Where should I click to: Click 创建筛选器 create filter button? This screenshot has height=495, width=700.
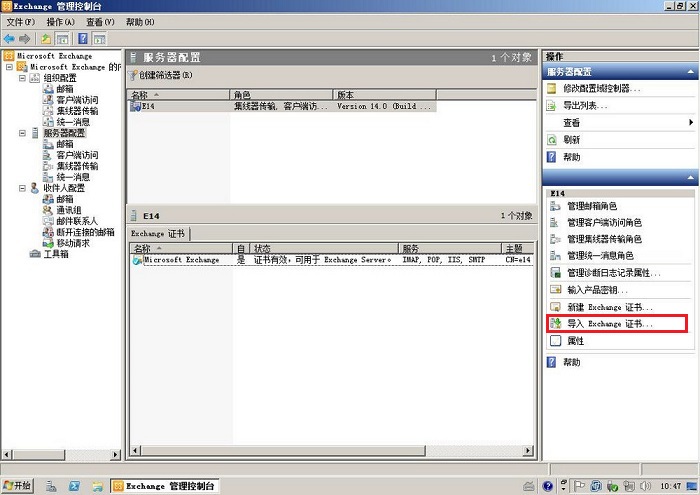163,76
